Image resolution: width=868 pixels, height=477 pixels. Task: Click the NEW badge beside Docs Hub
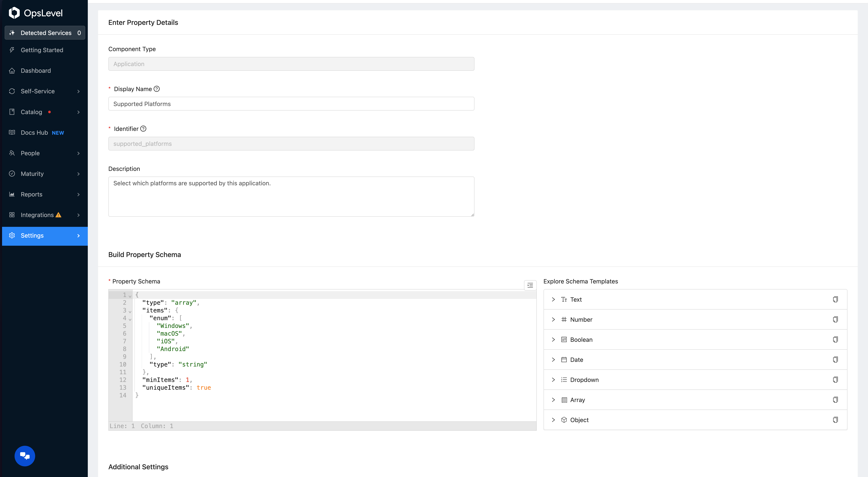tap(58, 133)
